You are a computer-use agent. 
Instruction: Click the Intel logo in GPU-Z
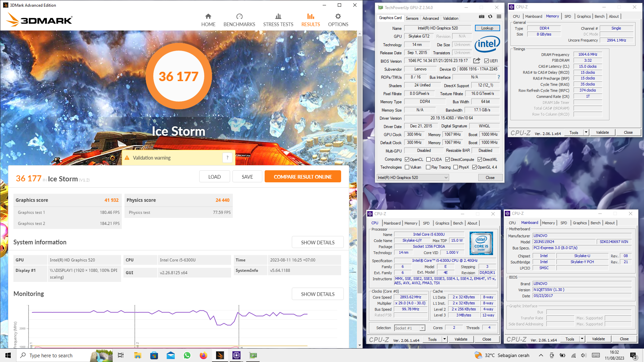(487, 44)
